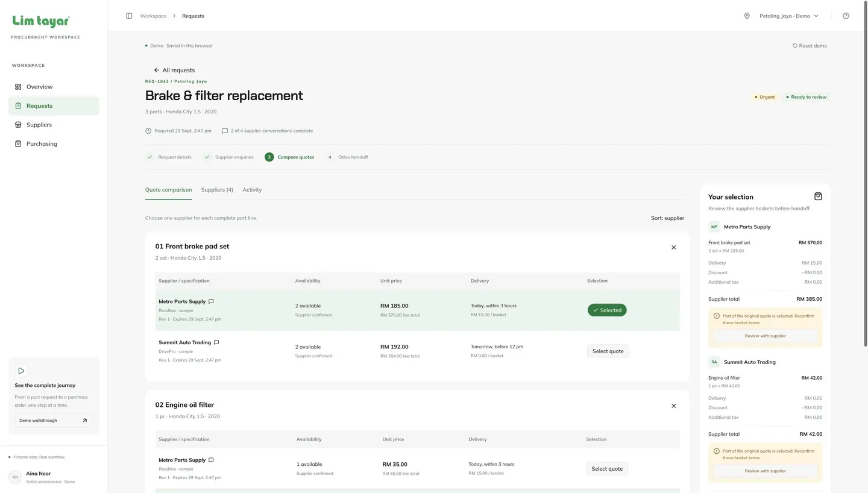
Task: Collapse the 01 Front brake pad set card
Action: [x=674, y=248]
